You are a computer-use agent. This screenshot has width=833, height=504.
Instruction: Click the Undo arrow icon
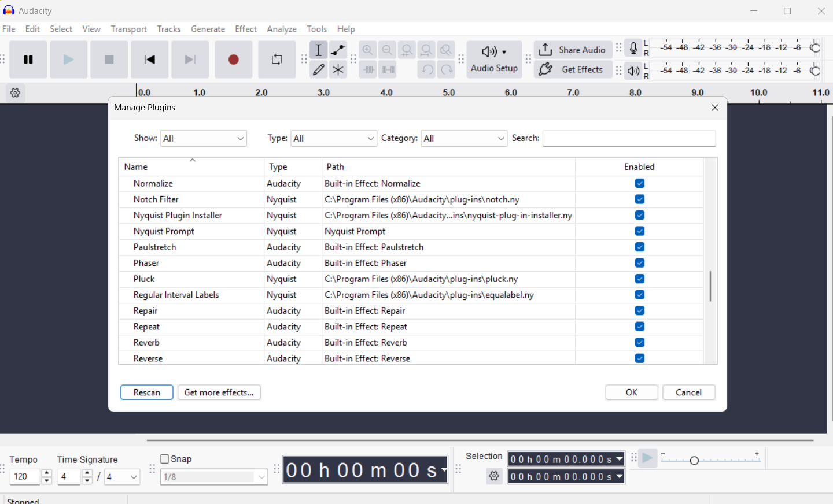(427, 70)
